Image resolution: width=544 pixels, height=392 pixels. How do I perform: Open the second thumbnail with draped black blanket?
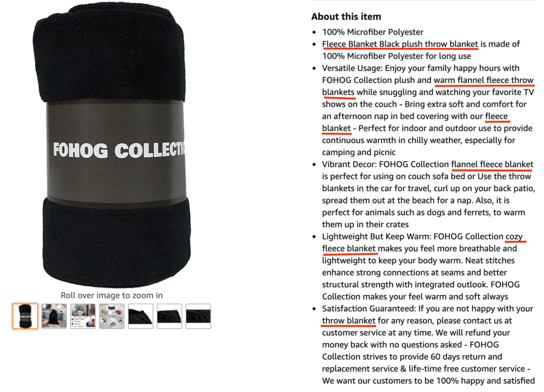pyautogui.click(x=54, y=316)
